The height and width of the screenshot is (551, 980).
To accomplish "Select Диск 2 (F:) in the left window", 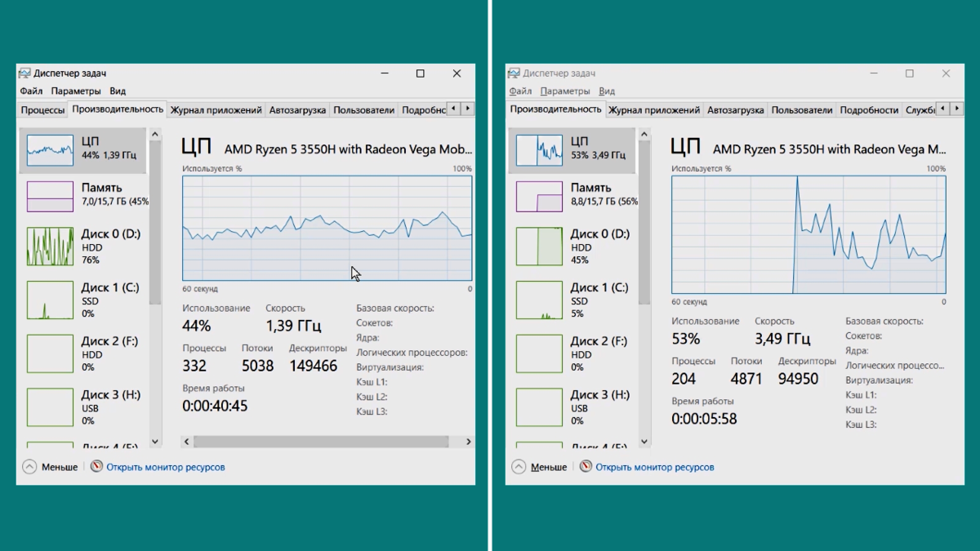I will 82,354.
